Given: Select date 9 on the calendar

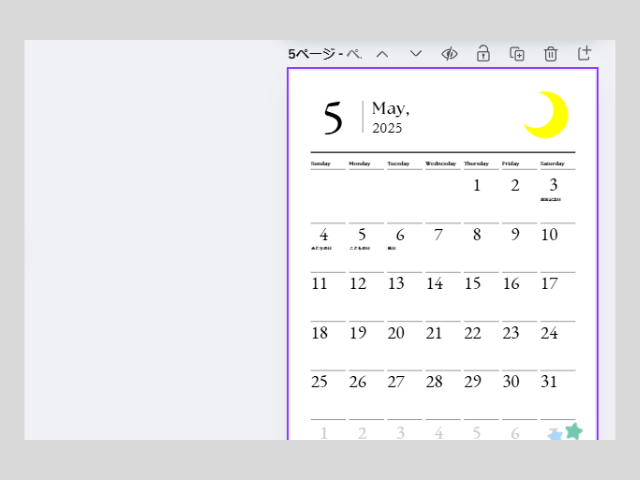Looking at the screenshot, I should tap(515, 235).
